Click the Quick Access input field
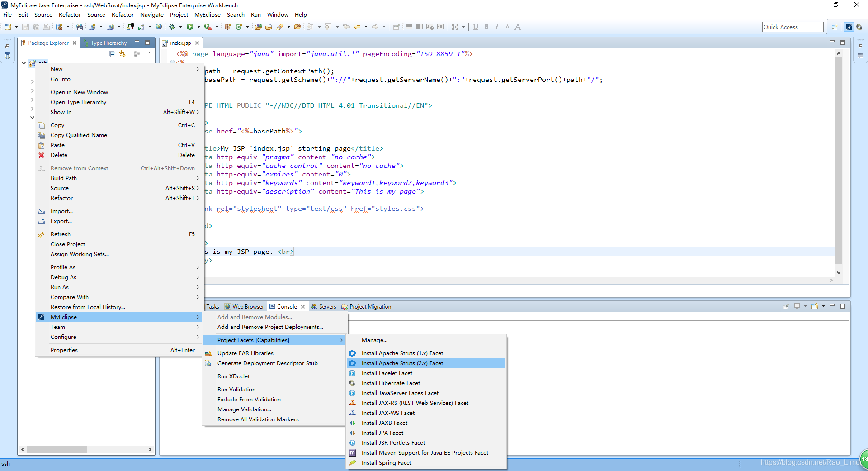Viewport: 868px width, 471px height. (x=793, y=27)
